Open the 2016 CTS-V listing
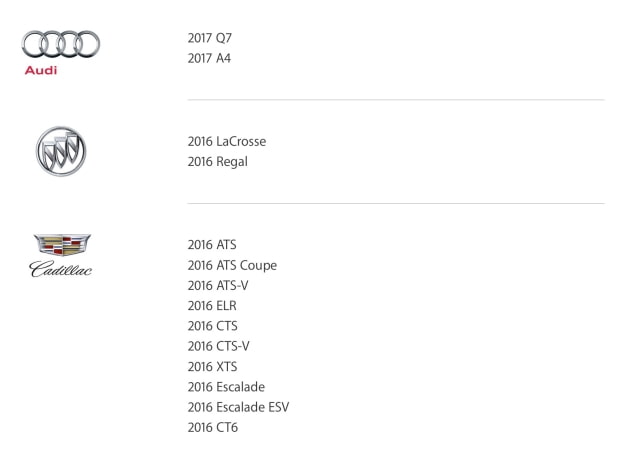 click(x=218, y=346)
